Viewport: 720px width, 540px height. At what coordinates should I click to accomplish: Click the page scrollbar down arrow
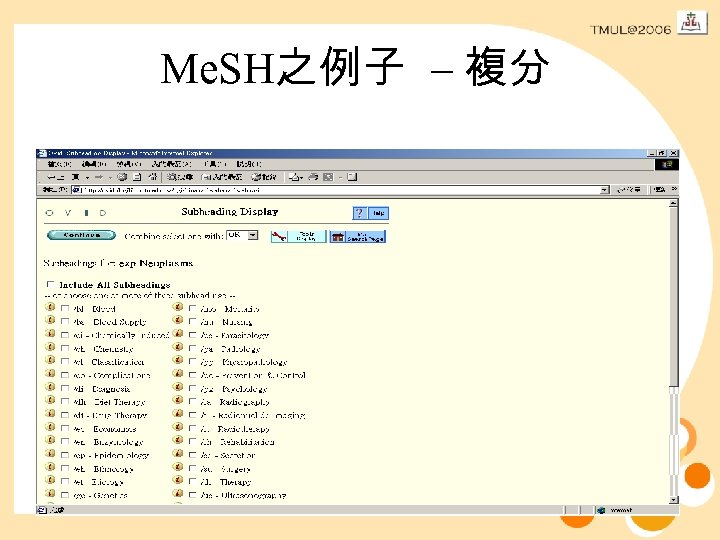[x=674, y=500]
